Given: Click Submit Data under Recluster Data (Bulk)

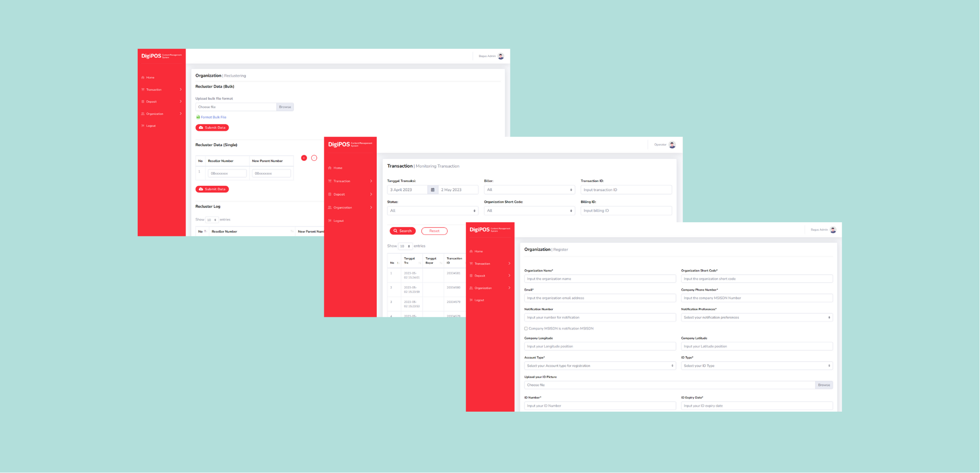Looking at the screenshot, I should (212, 128).
